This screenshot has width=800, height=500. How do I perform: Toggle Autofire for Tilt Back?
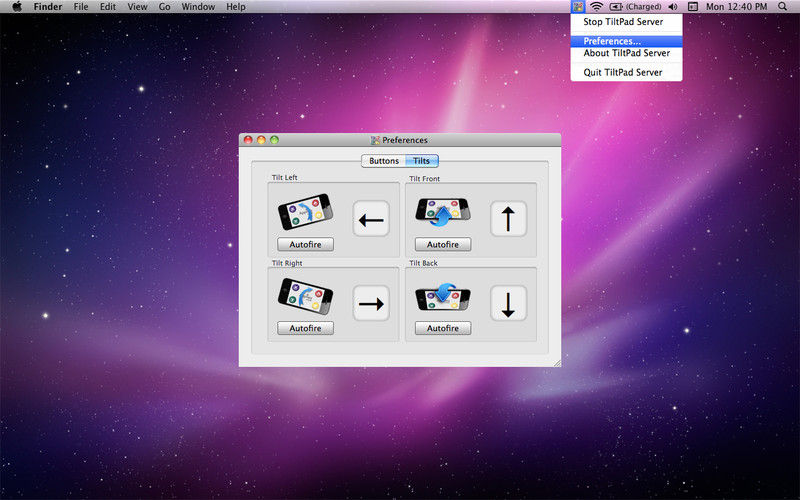[x=443, y=328]
